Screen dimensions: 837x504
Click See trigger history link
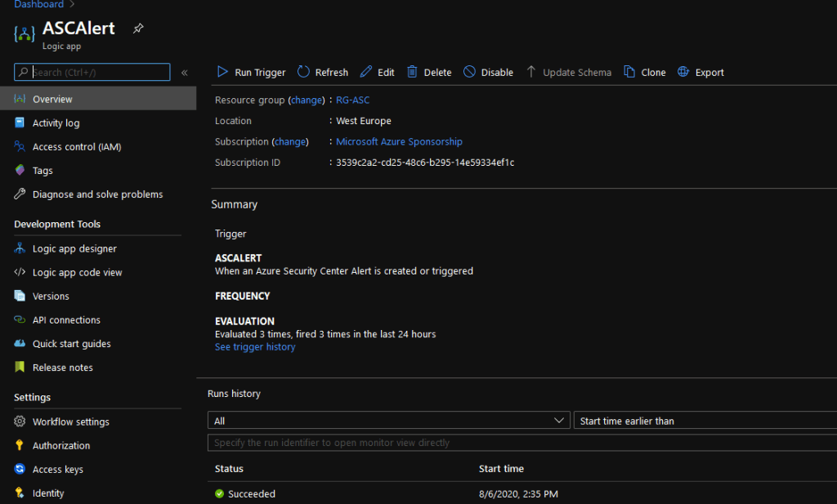point(255,346)
